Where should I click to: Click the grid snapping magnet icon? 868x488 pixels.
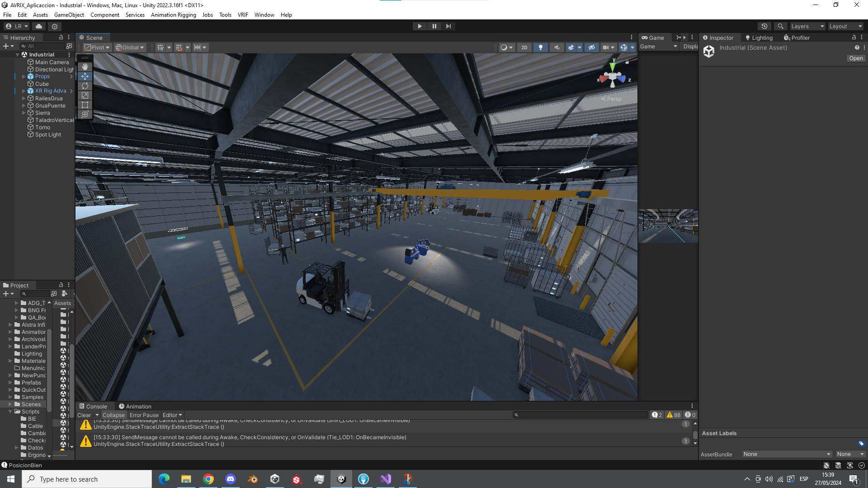click(179, 47)
